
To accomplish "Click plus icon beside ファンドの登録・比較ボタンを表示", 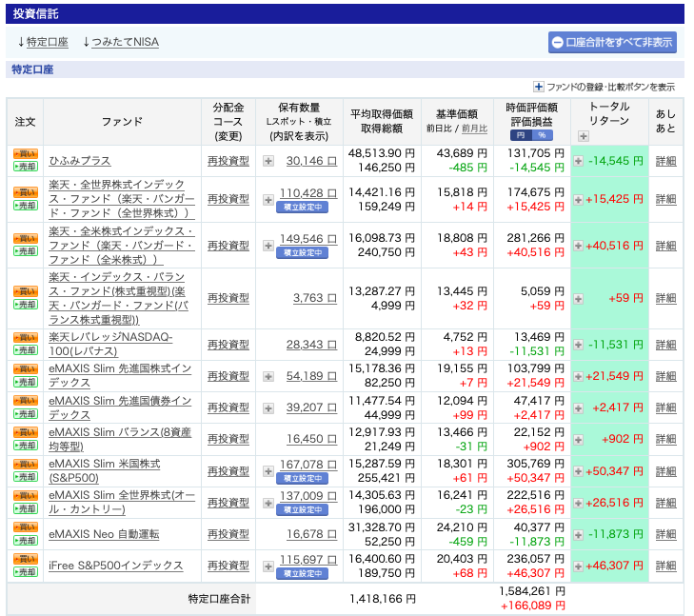I will tap(538, 87).
